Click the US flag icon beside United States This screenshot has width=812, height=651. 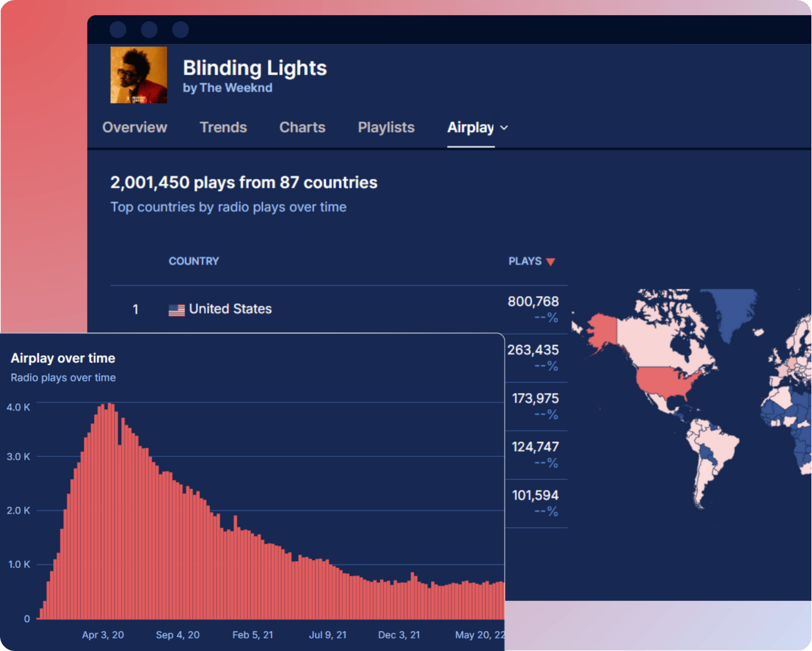pos(175,309)
